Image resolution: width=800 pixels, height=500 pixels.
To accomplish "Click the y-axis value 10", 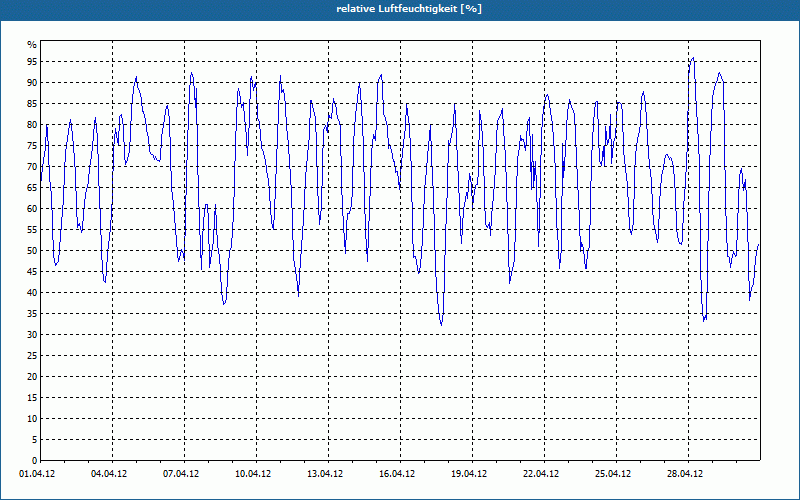I will coord(32,419).
